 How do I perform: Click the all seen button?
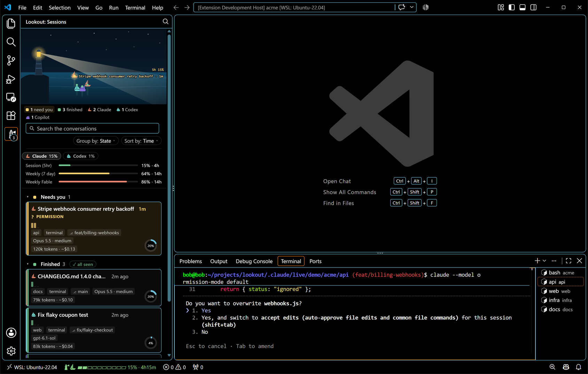tap(83, 264)
